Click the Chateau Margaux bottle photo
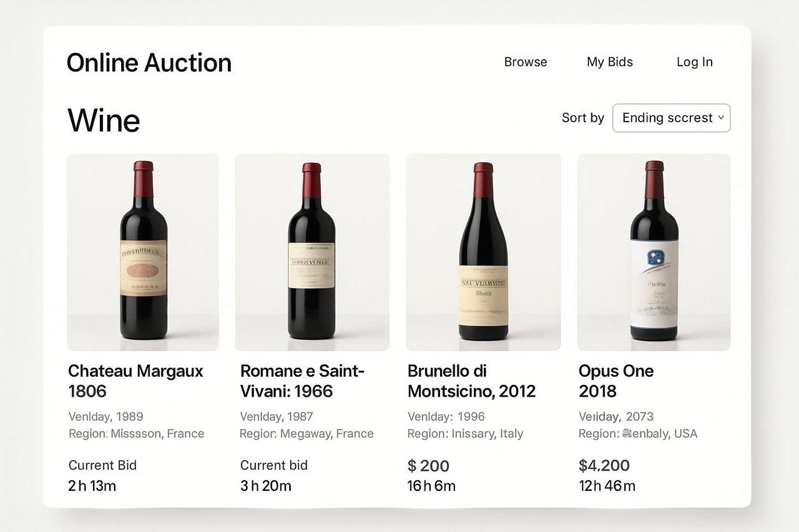 tap(142, 251)
